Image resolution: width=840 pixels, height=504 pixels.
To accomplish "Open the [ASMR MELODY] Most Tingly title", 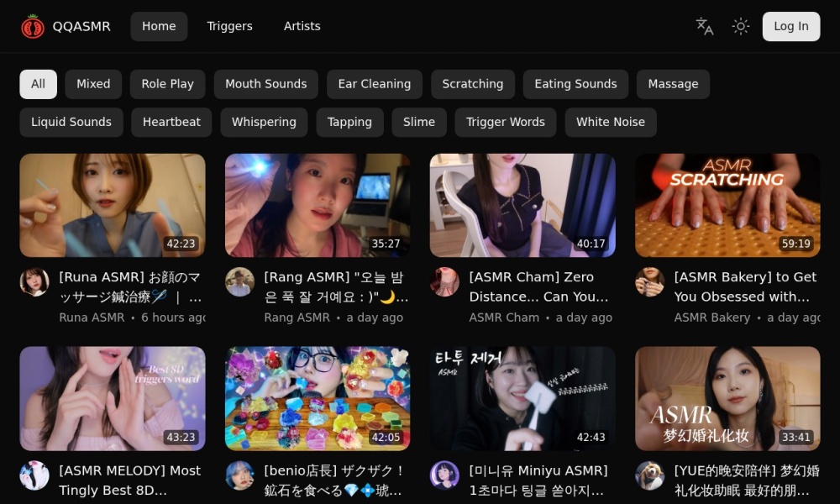I will click(x=129, y=480).
